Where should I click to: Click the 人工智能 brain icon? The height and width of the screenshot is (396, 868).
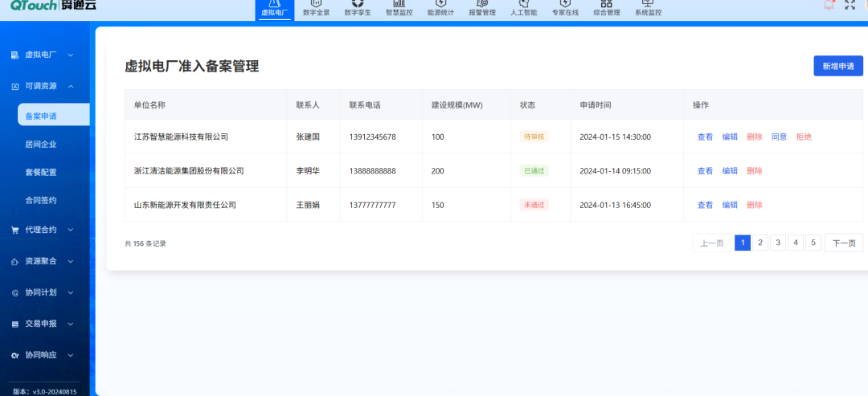pyautogui.click(x=524, y=3)
